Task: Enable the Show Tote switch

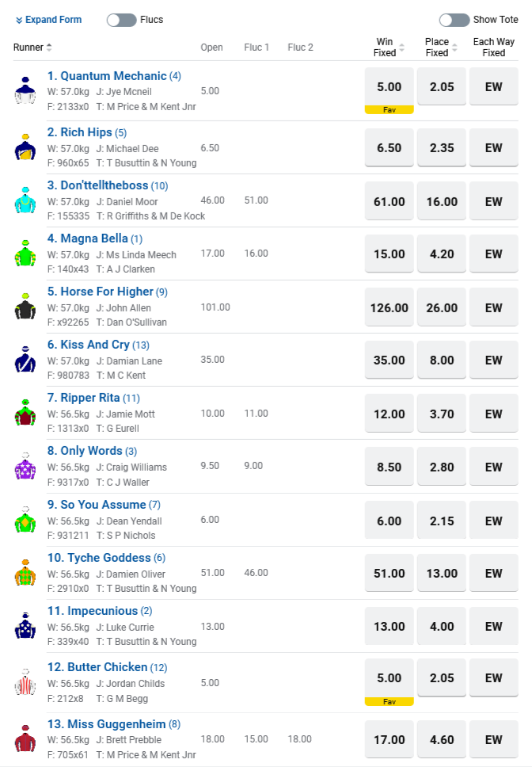Action: click(454, 20)
